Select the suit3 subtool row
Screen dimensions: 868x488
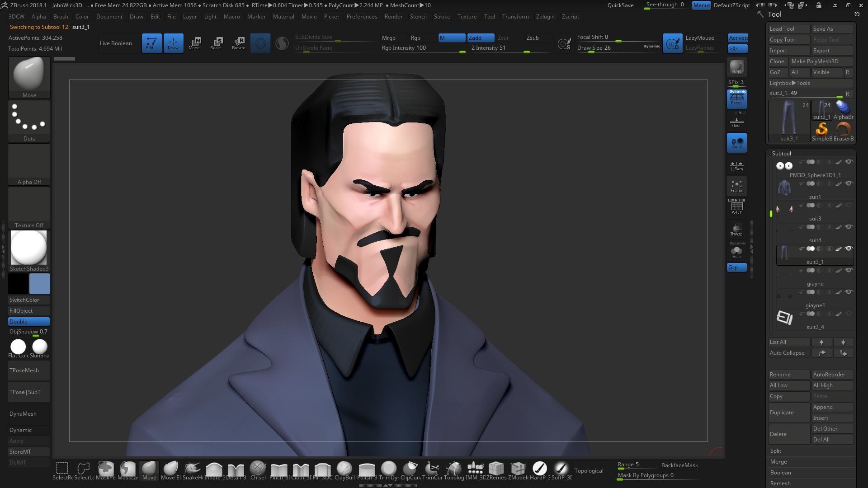815,212
